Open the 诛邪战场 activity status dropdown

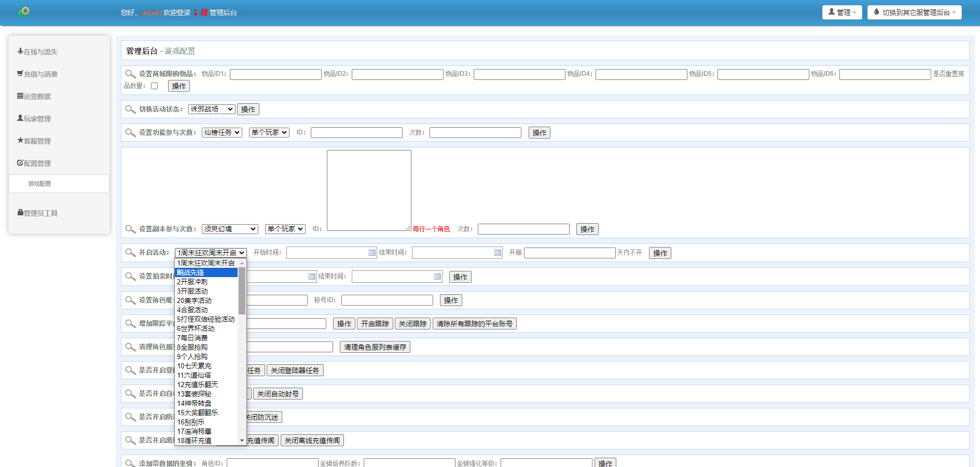(x=211, y=109)
